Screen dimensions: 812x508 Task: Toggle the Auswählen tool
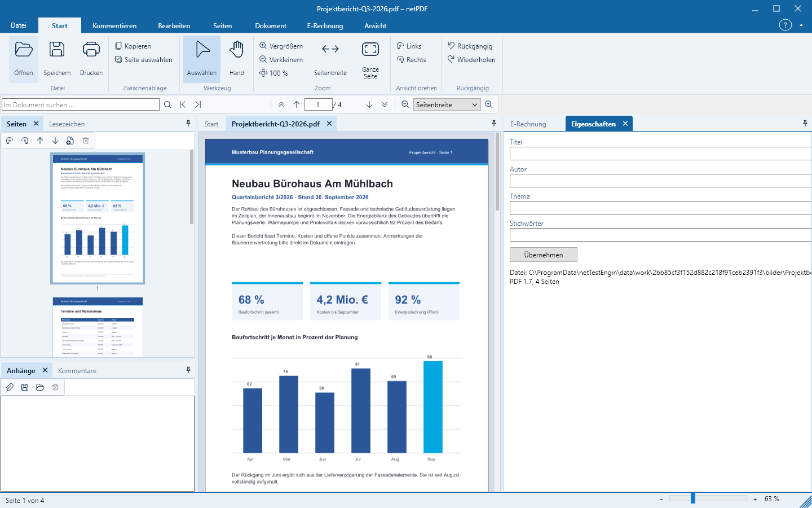[202, 59]
